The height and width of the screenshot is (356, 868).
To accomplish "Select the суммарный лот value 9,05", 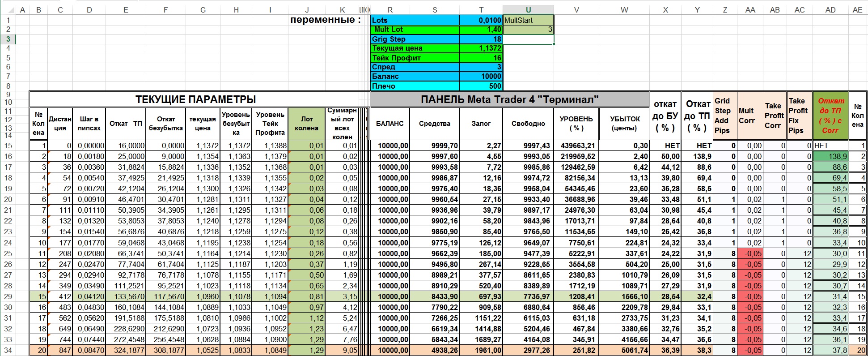I will point(342,350).
